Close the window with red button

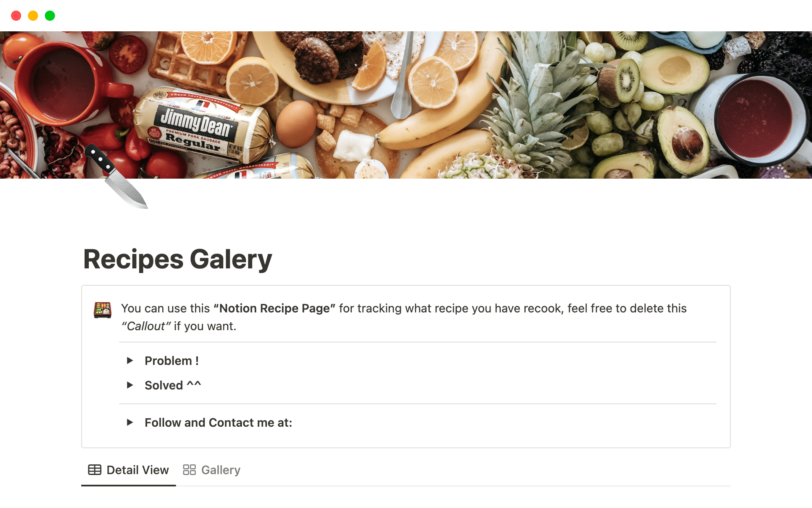(x=16, y=16)
